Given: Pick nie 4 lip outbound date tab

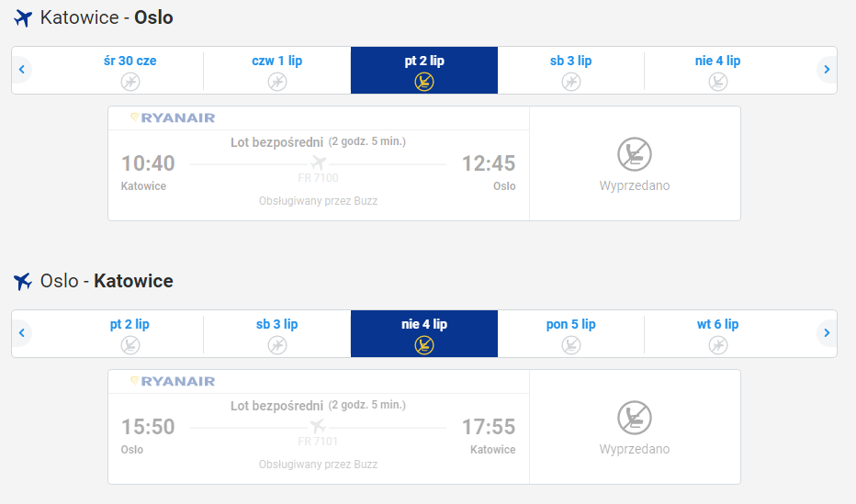Looking at the screenshot, I should pyautogui.click(x=717, y=71).
